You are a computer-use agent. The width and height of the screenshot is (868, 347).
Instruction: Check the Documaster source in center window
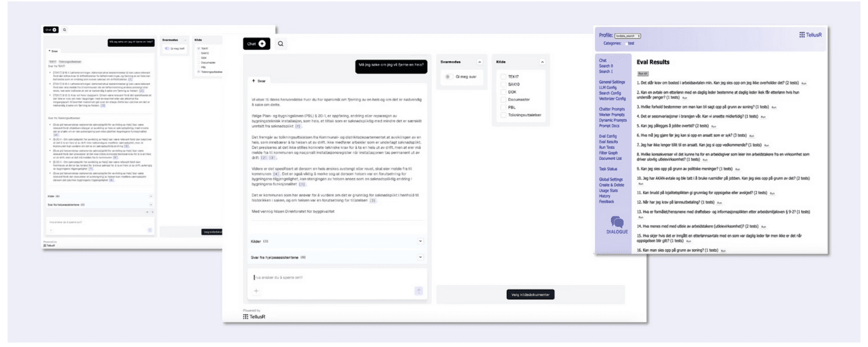coord(503,99)
